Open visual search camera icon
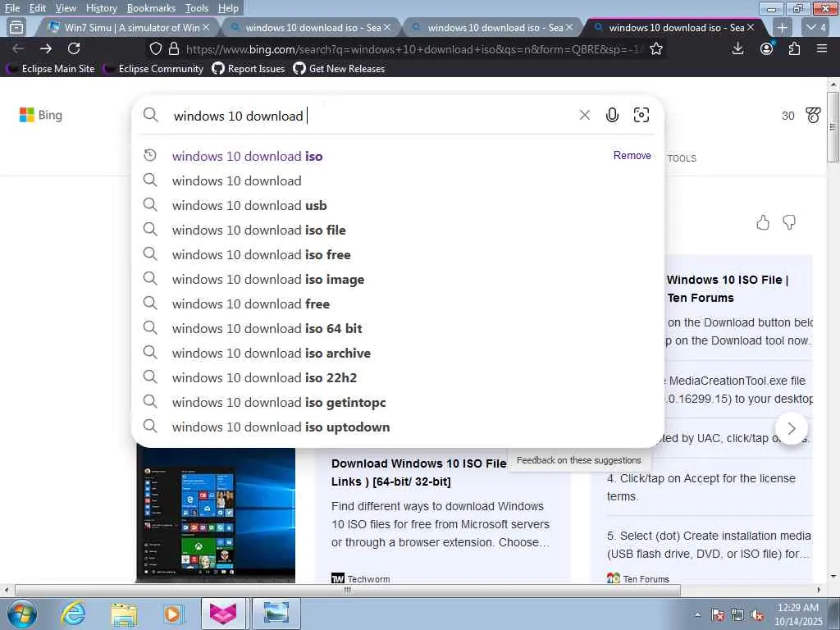 (641, 115)
